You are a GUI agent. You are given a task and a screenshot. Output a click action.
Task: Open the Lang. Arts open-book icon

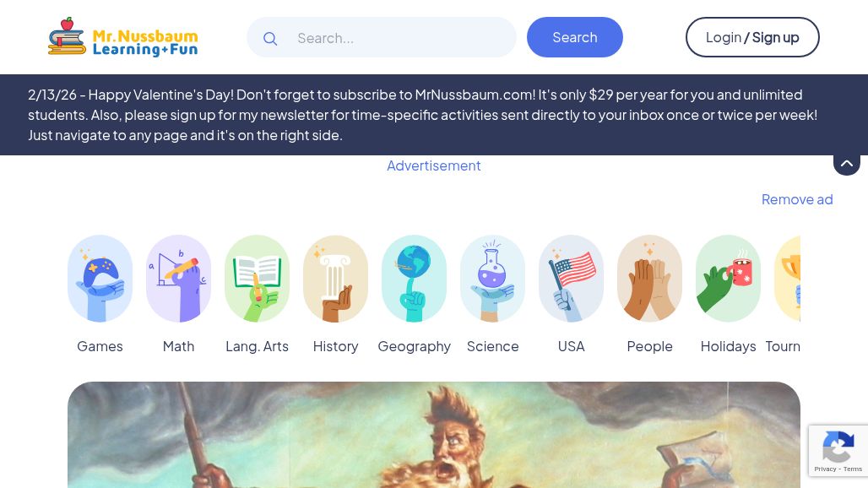coord(257,279)
